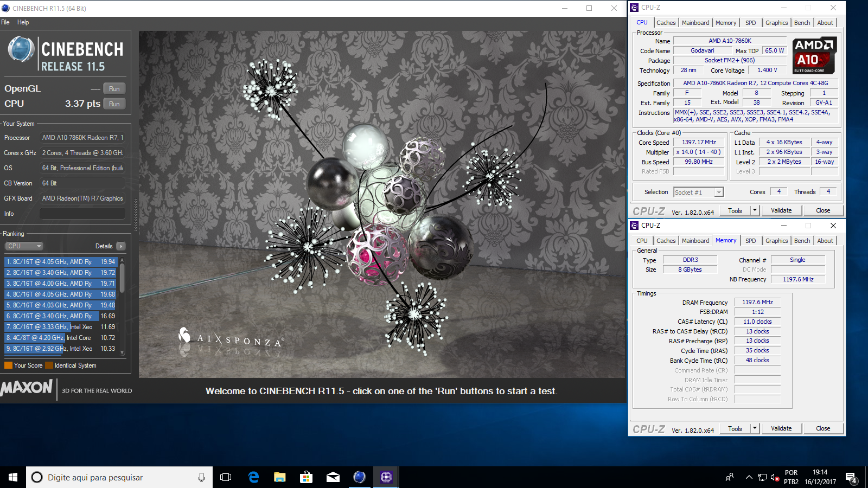Expand Tools dropdown arrow in upper CPU-Z
Image resolution: width=868 pixels, height=488 pixels.
pos(755,211)
